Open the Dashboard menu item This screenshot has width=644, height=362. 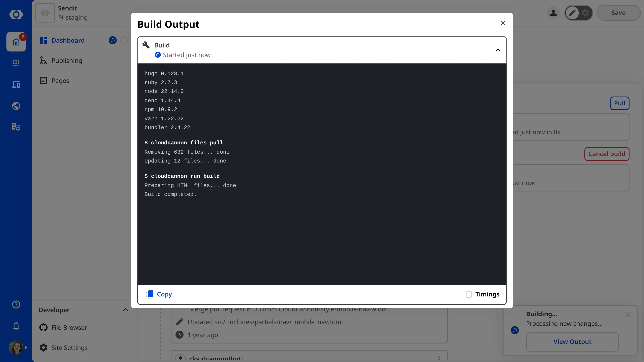point(68,40)
